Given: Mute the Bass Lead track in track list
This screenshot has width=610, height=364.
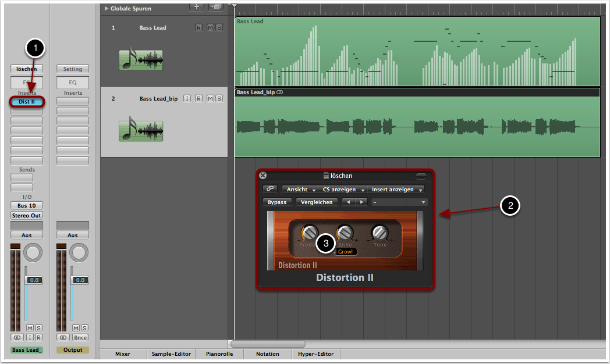Looking at the screenshot, I should tap(210, 28).
